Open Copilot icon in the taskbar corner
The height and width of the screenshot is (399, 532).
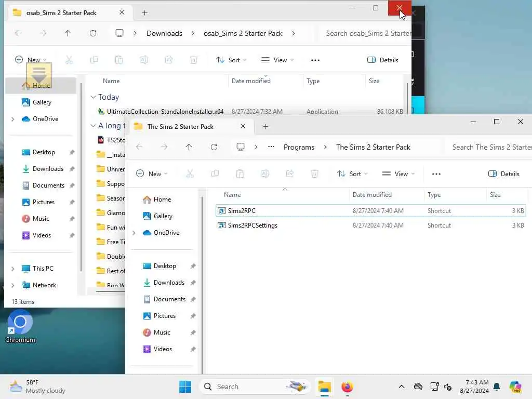[515, 387]
